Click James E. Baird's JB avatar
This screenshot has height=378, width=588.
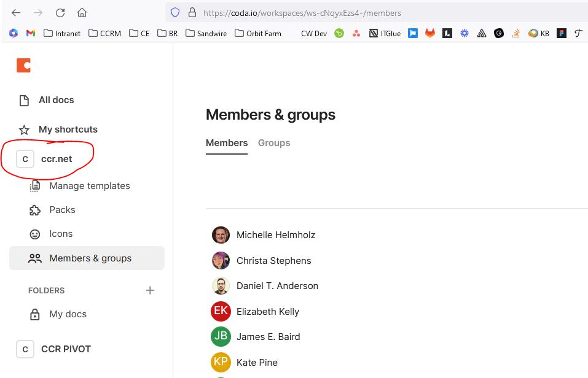(221, 336)
